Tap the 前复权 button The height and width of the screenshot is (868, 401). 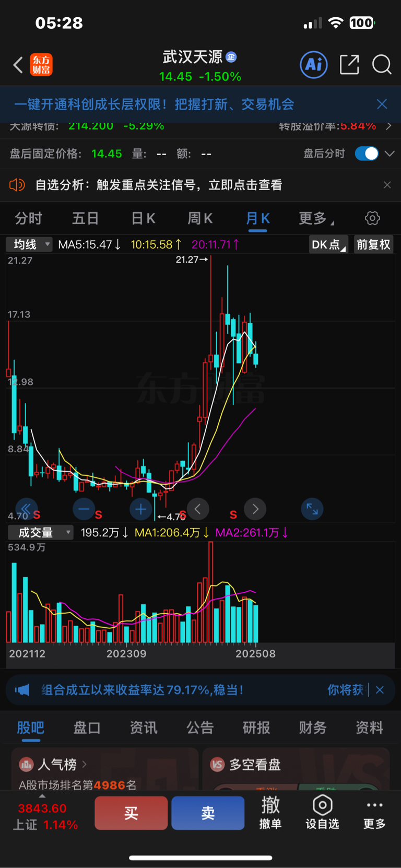pos(374,244)
